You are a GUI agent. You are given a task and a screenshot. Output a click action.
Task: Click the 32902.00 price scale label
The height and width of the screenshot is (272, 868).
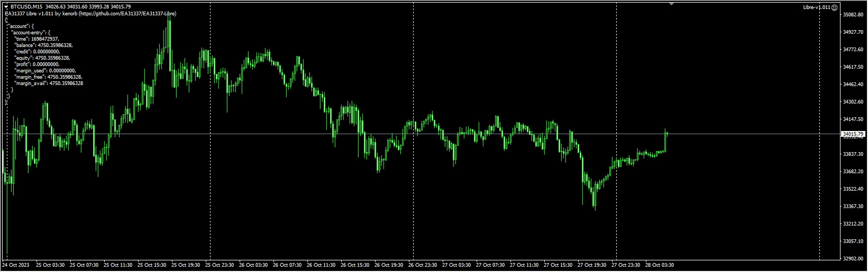point(853,258)
